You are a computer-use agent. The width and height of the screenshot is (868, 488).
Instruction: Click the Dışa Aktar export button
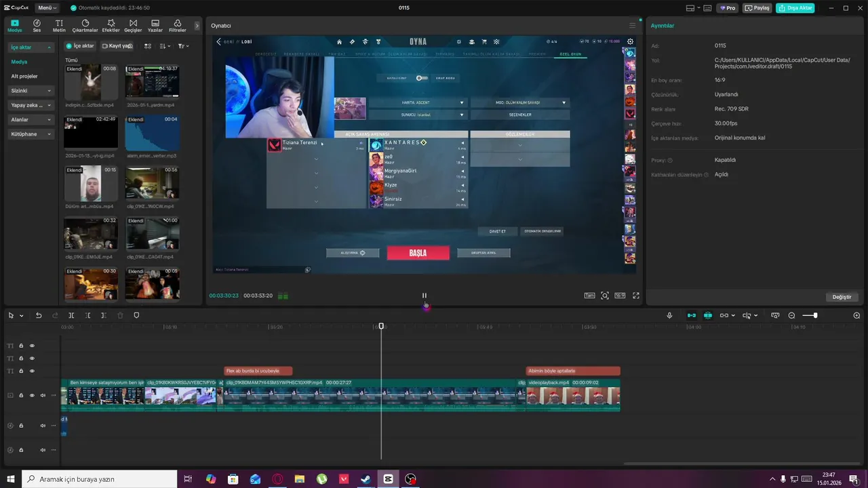coord(795,8)
